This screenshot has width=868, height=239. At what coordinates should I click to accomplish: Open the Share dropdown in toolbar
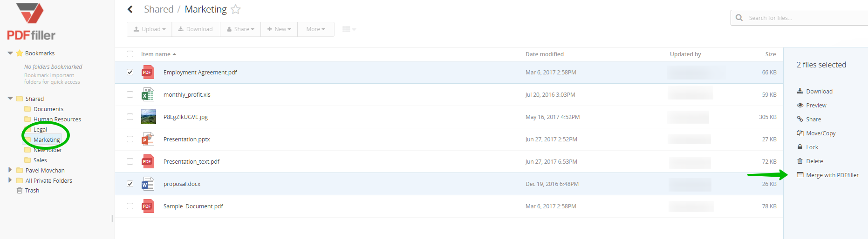[x=240, y=29]
